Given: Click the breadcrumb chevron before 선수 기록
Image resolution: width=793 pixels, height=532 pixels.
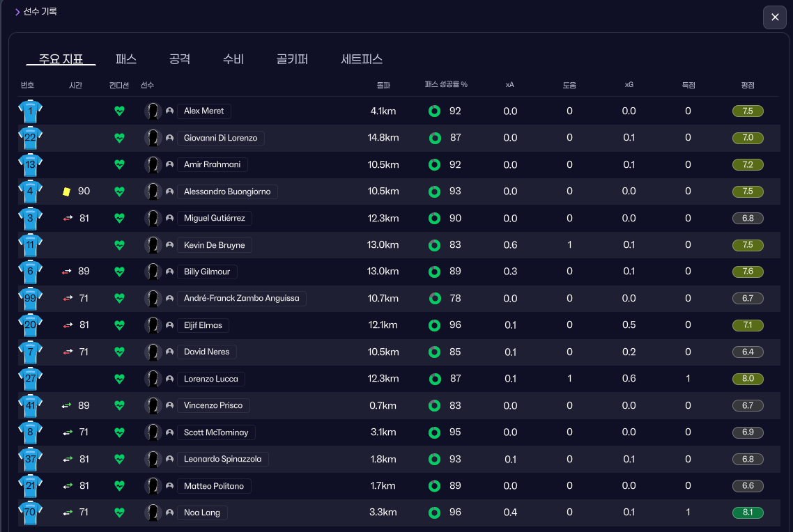Looking at the screenshot, I should coord(17,12).
